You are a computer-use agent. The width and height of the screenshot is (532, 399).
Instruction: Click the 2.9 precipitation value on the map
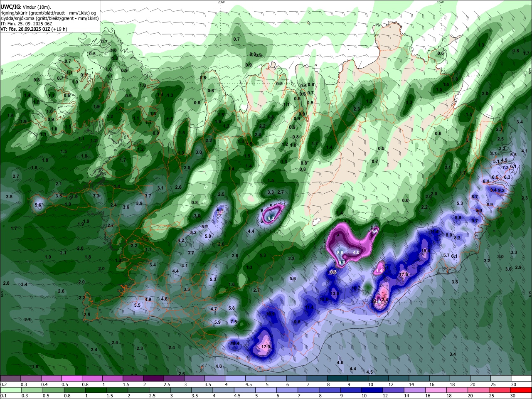click(518, 267)
